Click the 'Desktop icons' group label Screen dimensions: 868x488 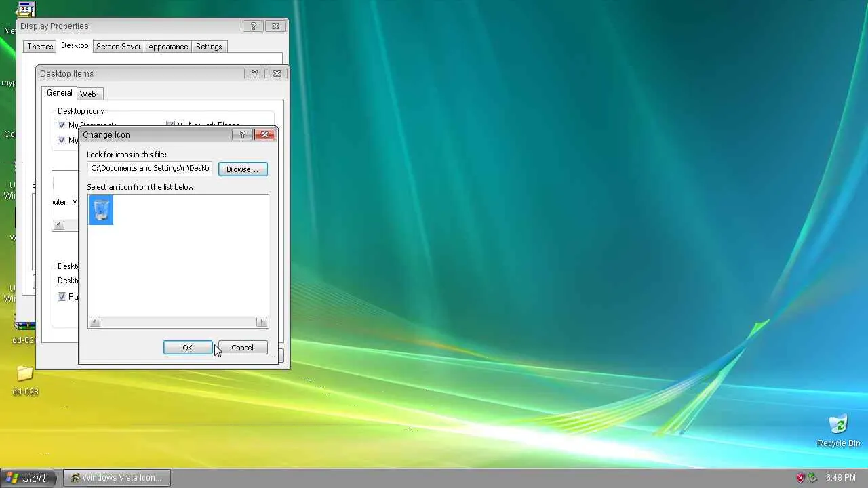tap(81, 111)
